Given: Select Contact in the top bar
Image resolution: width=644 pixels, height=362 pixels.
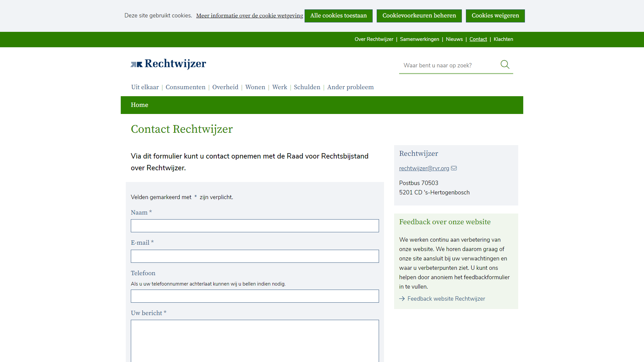Looking at the screenshot, I should coord(478,39).
